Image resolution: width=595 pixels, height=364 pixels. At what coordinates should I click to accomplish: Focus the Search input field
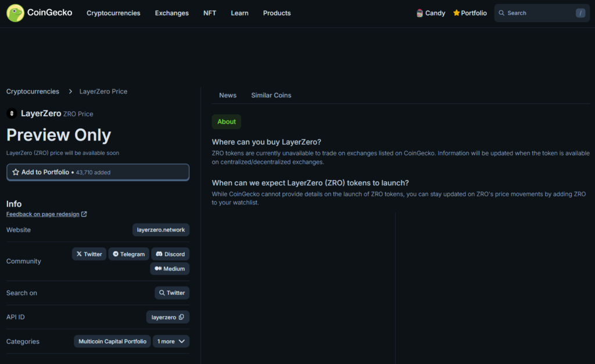542,13
